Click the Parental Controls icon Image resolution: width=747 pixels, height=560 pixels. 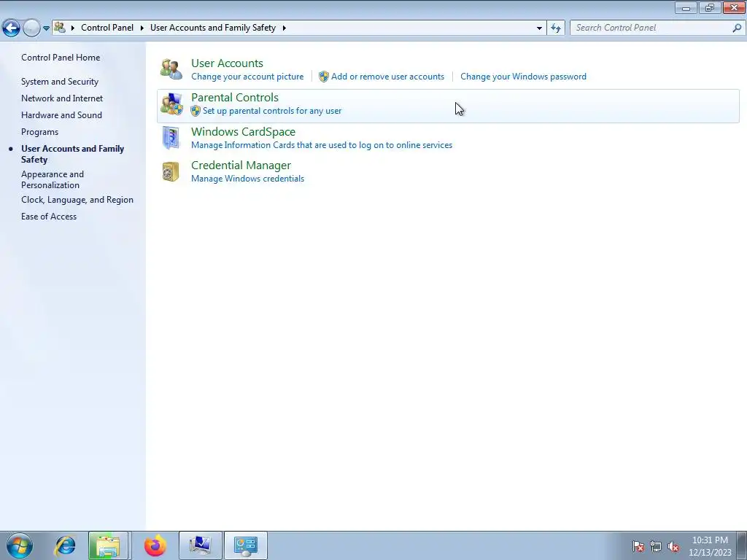pyautogui.click(x=171, y=104)
